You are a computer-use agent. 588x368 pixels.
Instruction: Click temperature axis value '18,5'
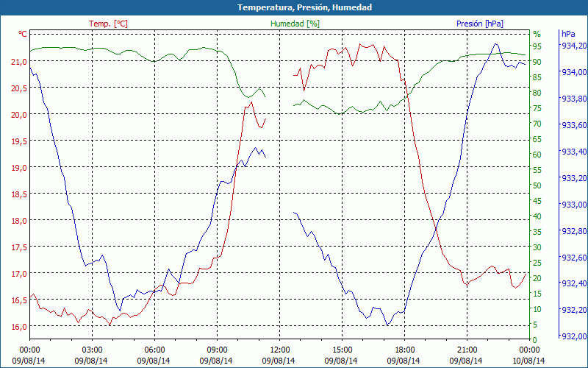click(x=19, y=194)
